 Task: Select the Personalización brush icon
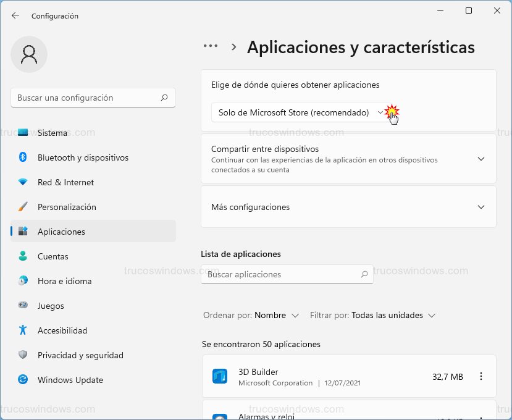pyautogui.click(x=22, y=207)
